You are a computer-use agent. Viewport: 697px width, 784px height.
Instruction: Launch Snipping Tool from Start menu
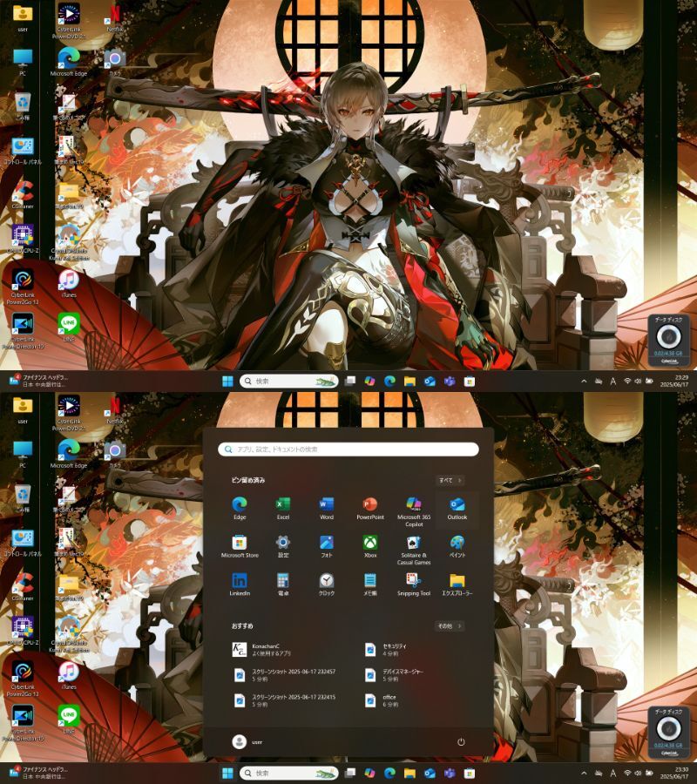414,585
